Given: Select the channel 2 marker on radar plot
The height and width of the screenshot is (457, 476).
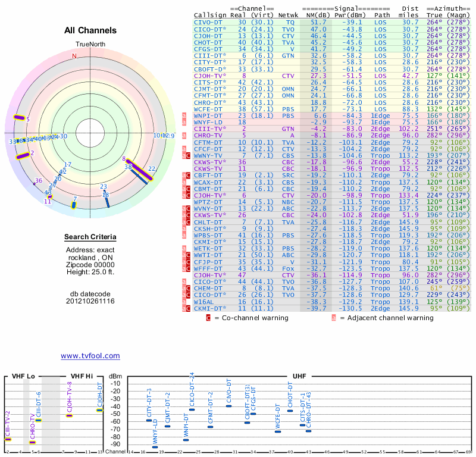Looking at the screenshot, I should 23,156.
